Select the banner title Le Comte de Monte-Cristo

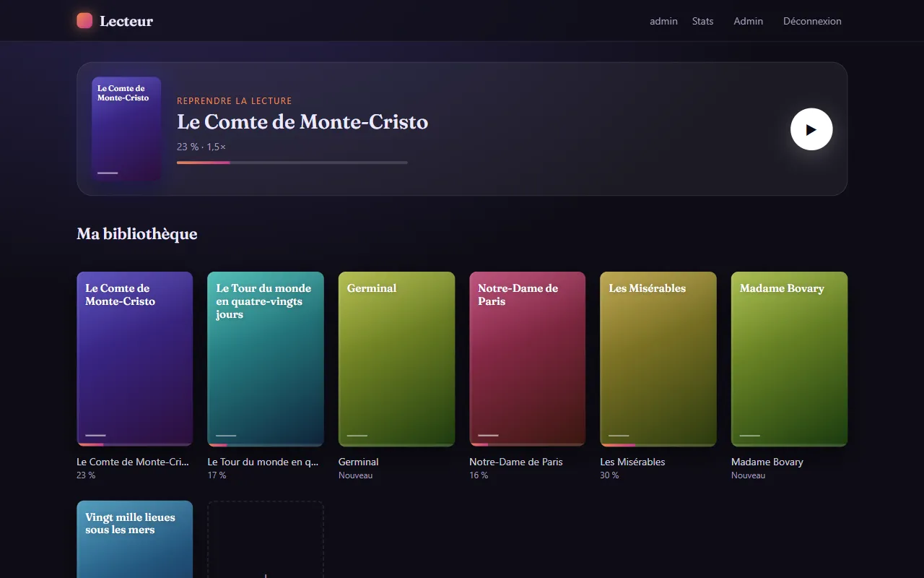[x=302, y=121]
